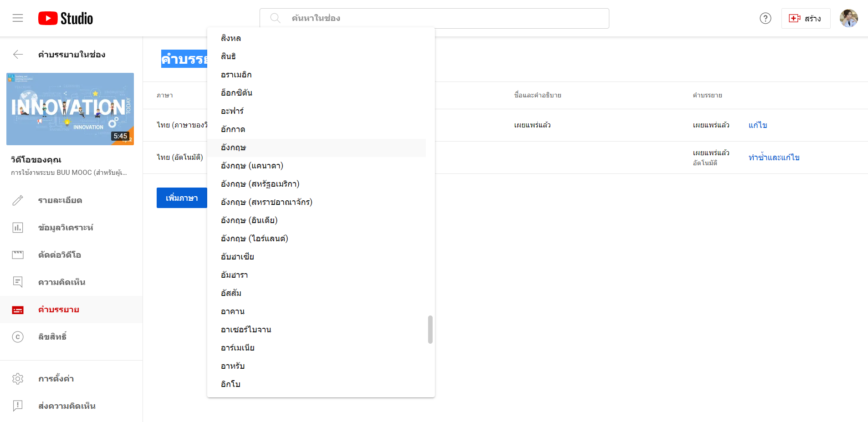Open the help question mark icon
Screen dimensions: 868x422
(765, 18)
